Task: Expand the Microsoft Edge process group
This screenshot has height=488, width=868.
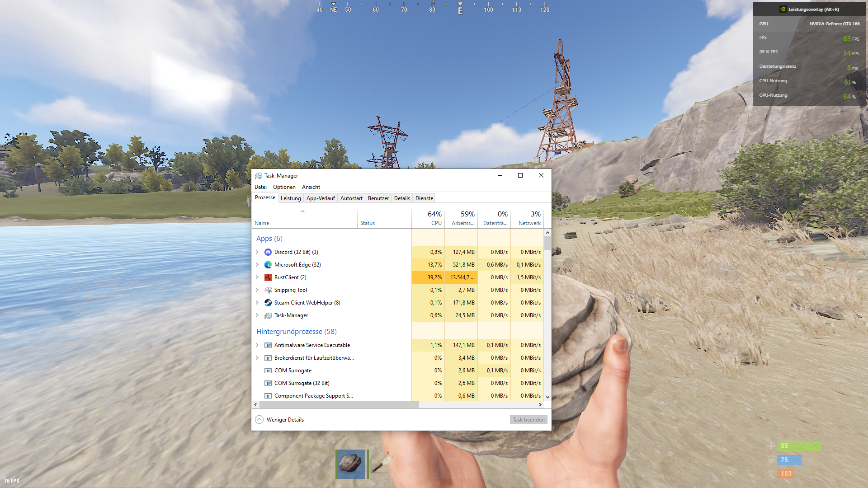Action: coord(257,265)
